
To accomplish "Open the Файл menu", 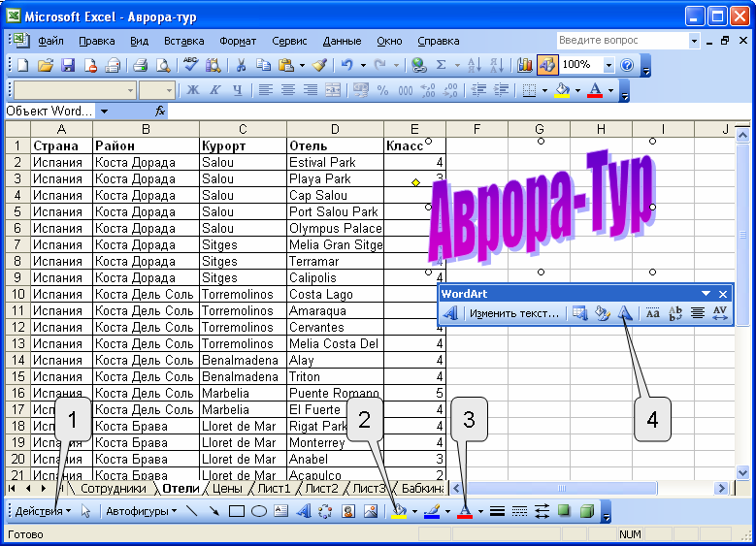I will [x=50, y=41].
